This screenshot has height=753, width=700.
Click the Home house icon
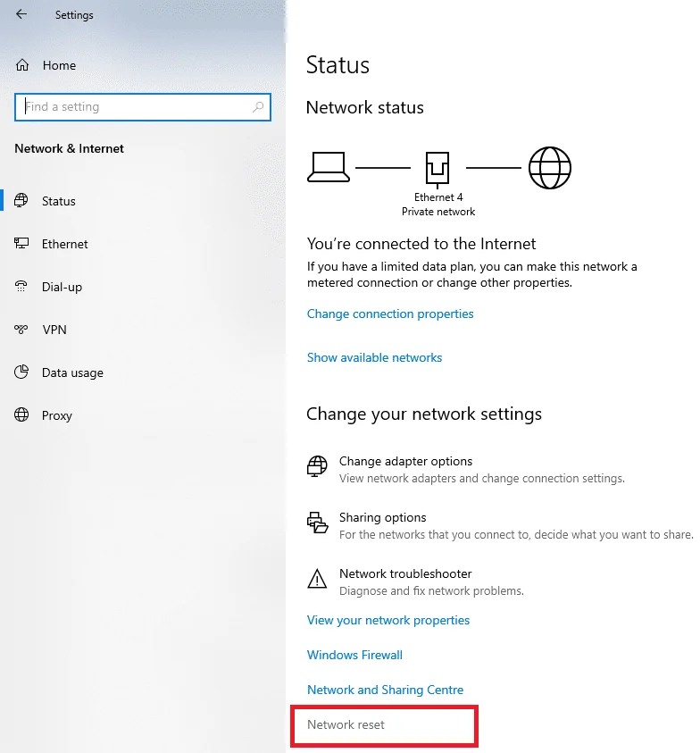pos(22,65)
